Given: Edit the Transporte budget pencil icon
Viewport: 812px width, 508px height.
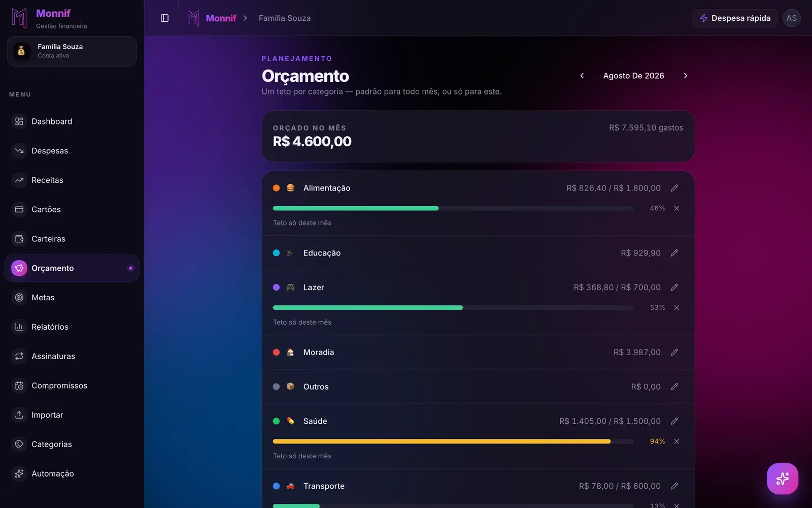Looking at the screenshot, I should (x=674, y=486).
